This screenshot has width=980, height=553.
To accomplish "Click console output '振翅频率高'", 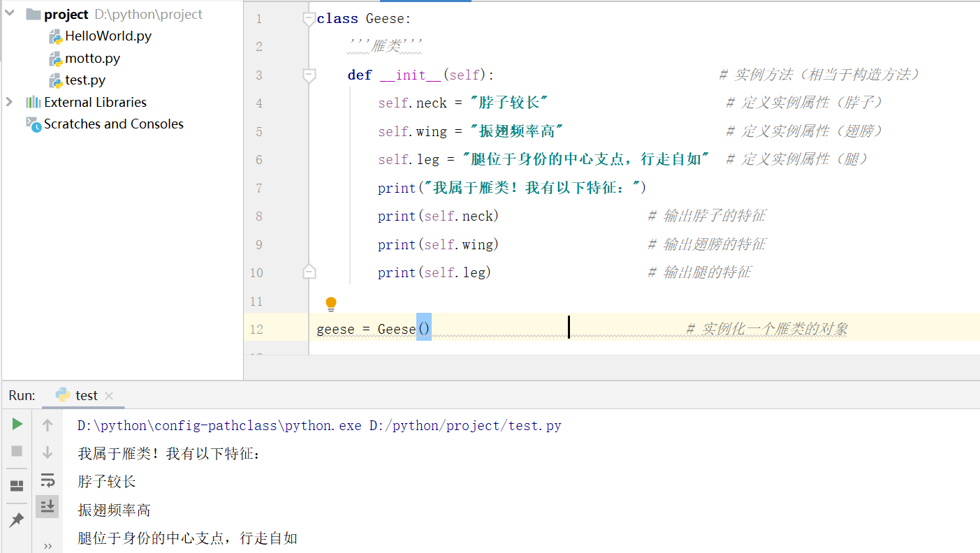I will [115, 510].
